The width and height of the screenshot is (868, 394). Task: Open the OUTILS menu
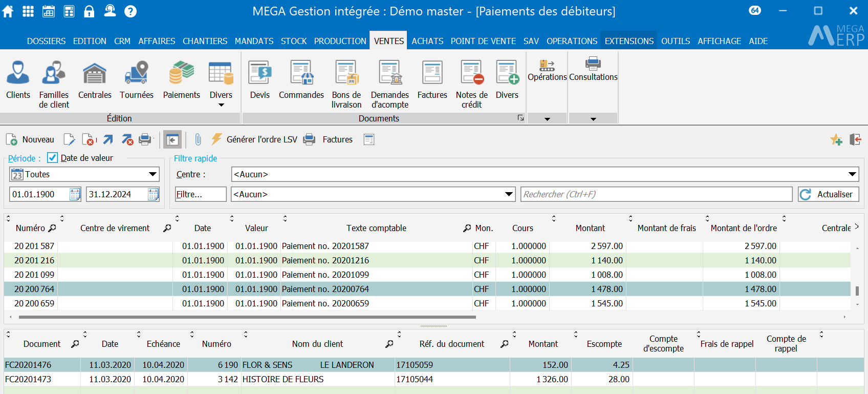(x=676, y=41)
